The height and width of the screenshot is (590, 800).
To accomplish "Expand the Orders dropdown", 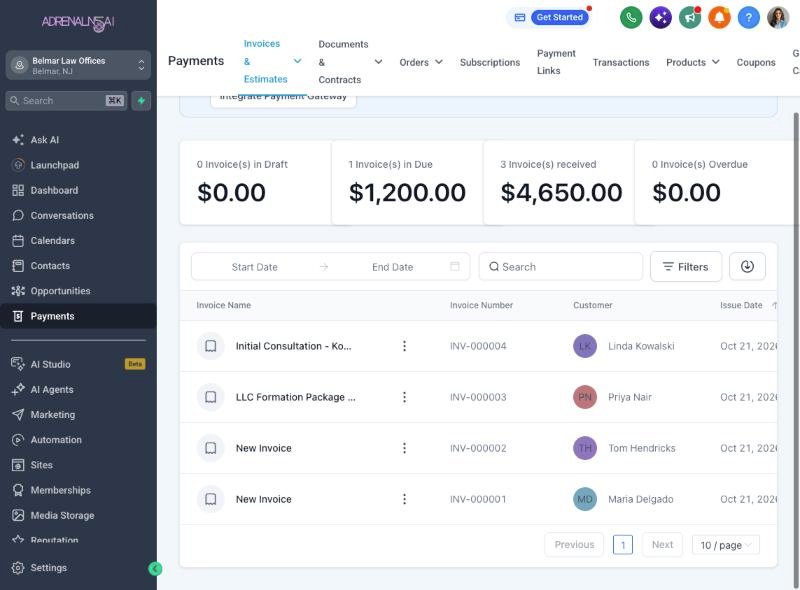I will [420, 62].
